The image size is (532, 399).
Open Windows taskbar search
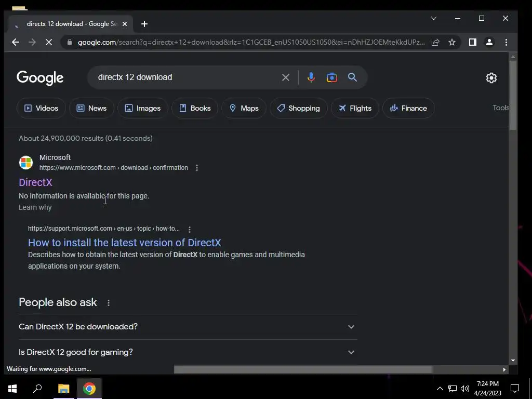click(x=37, y=389)
